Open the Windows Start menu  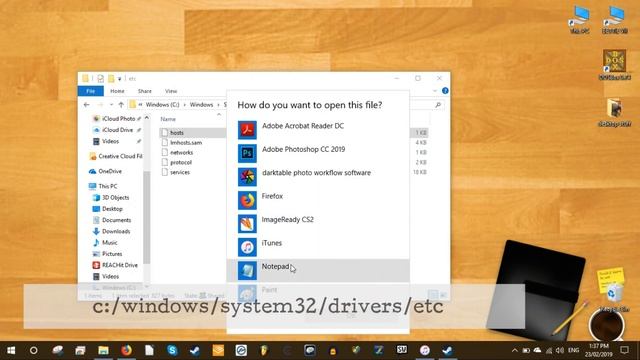click(x=11, y=350)
